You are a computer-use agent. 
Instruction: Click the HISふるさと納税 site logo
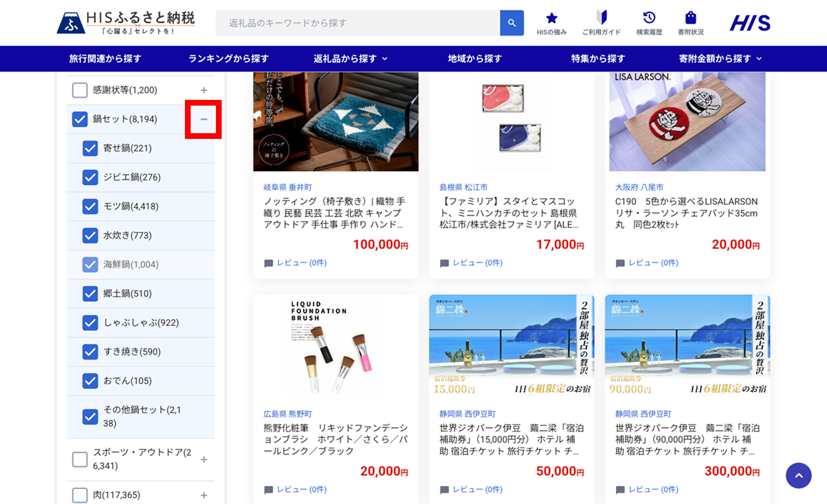126,22
